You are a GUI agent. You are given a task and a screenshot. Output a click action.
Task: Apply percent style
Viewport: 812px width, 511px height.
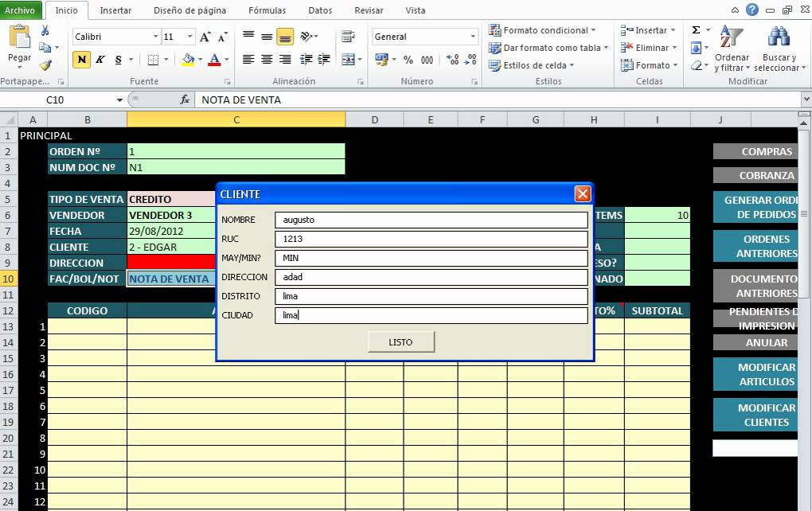click(x=408, y=60)
